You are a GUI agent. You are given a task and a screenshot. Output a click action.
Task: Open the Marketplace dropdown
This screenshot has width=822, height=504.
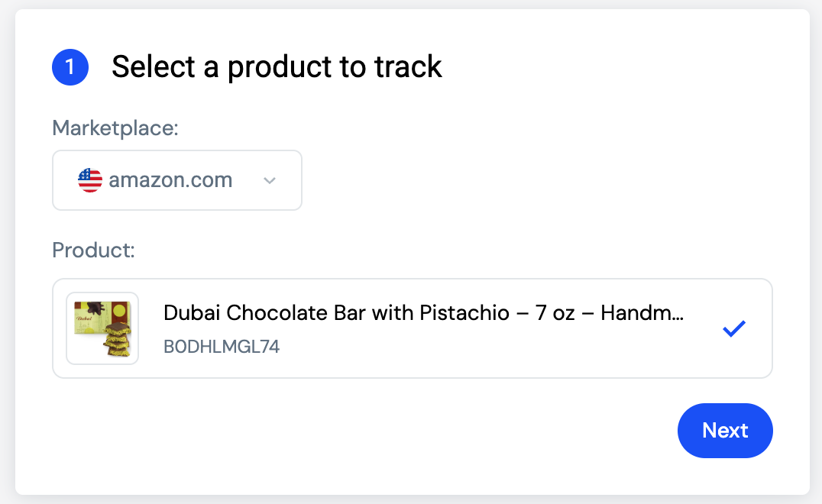[177, 180]
